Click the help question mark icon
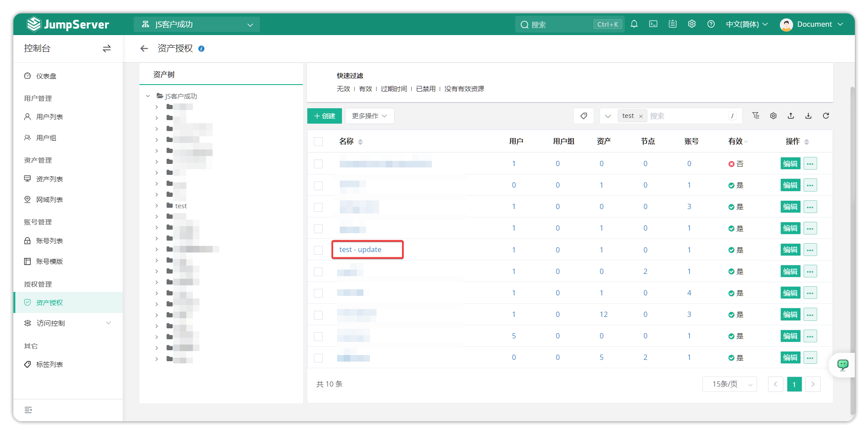This screenshot has height=430, width=868. point(711,24)
